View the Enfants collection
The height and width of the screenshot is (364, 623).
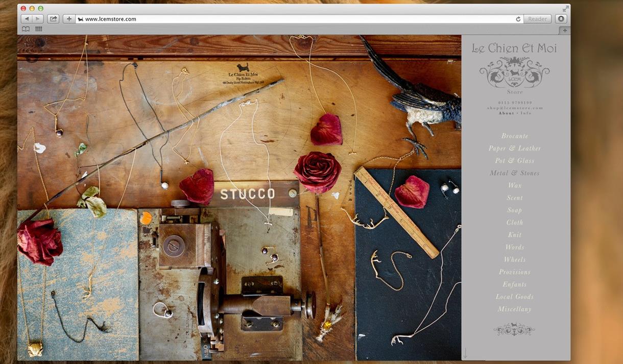[x=515, y=284]
